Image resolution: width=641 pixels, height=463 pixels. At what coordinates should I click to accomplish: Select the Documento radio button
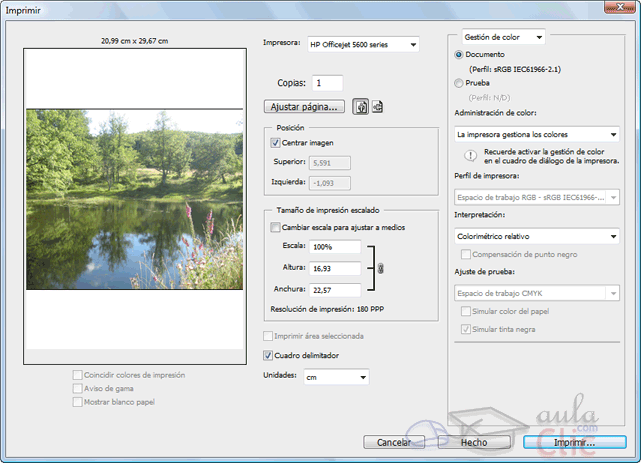point(459,54)
